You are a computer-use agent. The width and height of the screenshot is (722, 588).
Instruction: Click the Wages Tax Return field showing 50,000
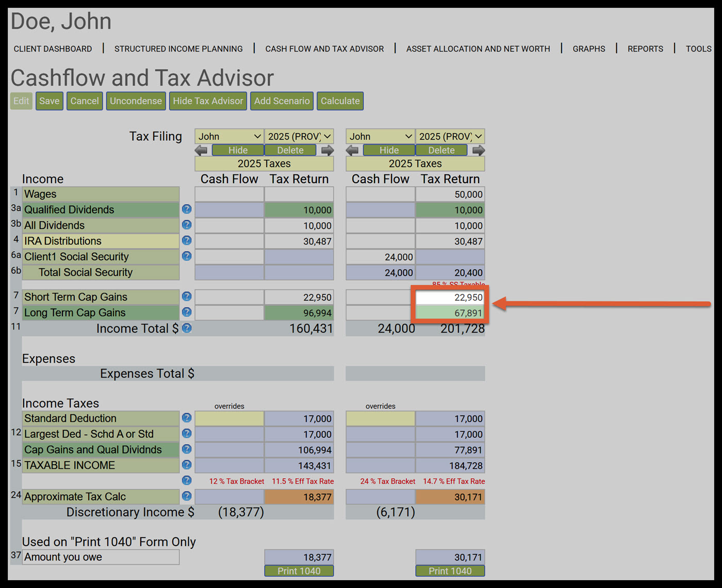450,194
